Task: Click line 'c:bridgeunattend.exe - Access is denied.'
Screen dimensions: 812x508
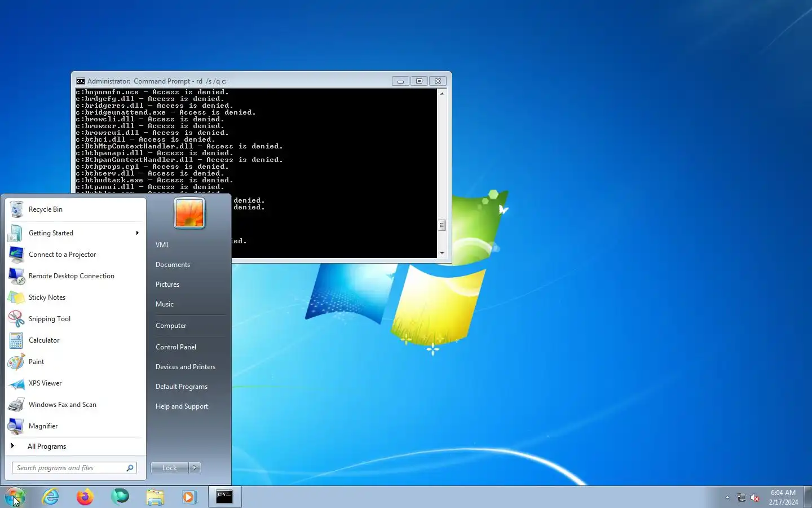Action: tap(166, 112)
